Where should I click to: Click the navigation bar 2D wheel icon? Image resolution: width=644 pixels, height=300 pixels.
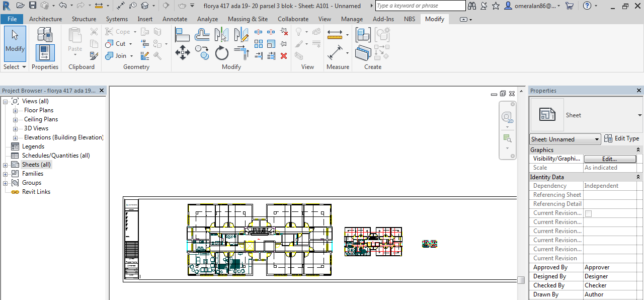(507, 117)
